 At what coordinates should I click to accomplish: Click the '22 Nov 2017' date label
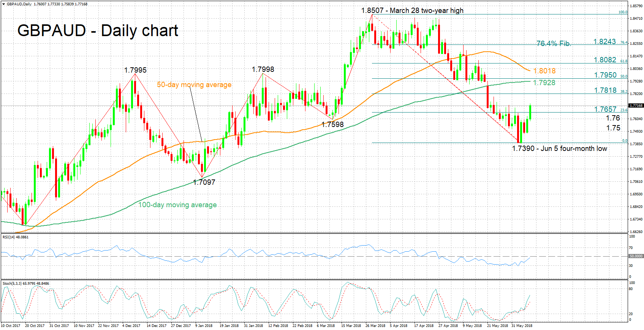pyautogui.click(x=108, y=325)
